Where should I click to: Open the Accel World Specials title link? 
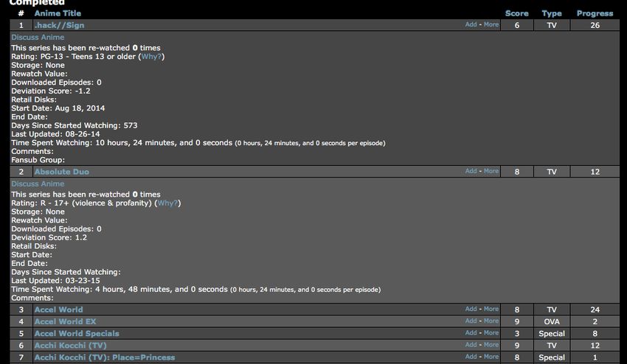(x=77, y=334)
